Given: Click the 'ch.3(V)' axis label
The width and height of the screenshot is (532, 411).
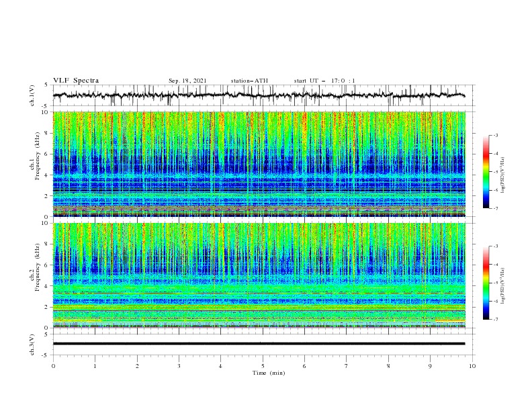Looking at the screenshot, I should [x=32, y=345].
